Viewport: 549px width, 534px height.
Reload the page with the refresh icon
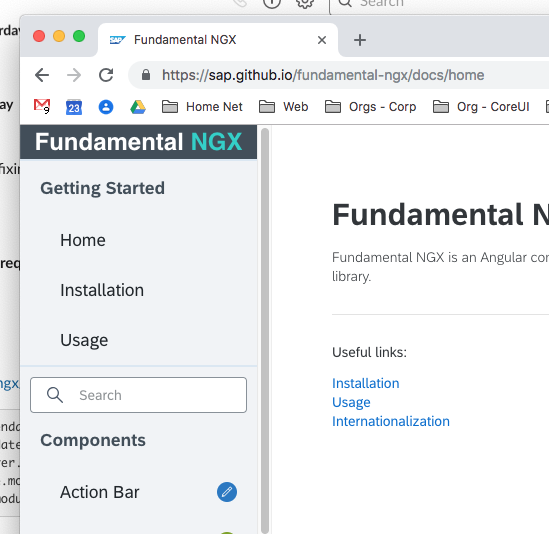106,75
